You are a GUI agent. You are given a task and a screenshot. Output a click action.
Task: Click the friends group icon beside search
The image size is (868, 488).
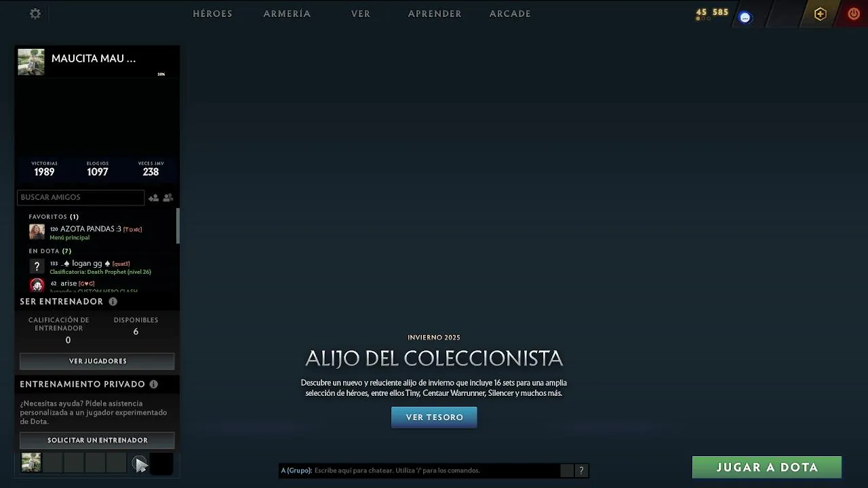[168, 198]
